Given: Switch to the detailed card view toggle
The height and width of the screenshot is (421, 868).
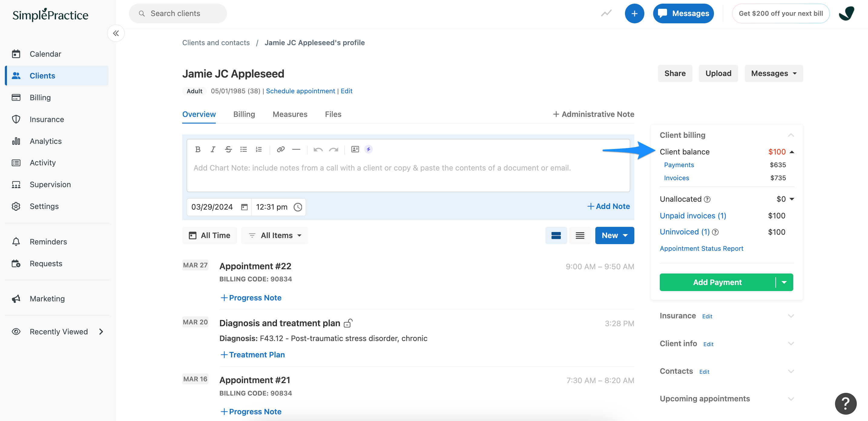Looking at the screenshot, I should pyautogui.click(x=556, y=235).
